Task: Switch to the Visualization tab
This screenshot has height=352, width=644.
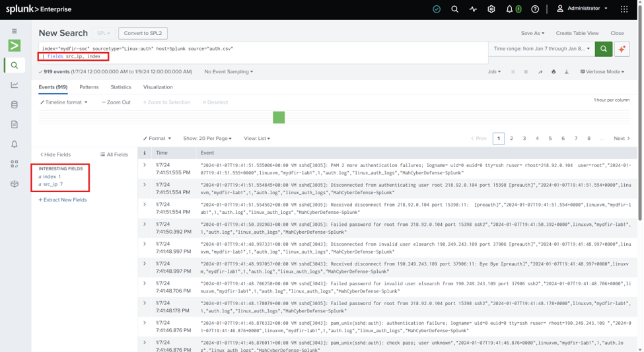Action: pyautogui.click(x=158, y=87)
